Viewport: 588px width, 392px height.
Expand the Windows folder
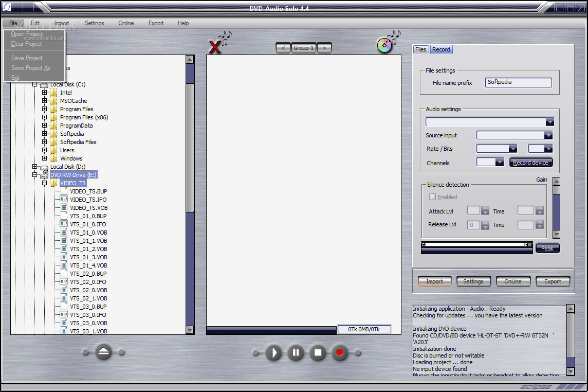(x=45, y=158)
